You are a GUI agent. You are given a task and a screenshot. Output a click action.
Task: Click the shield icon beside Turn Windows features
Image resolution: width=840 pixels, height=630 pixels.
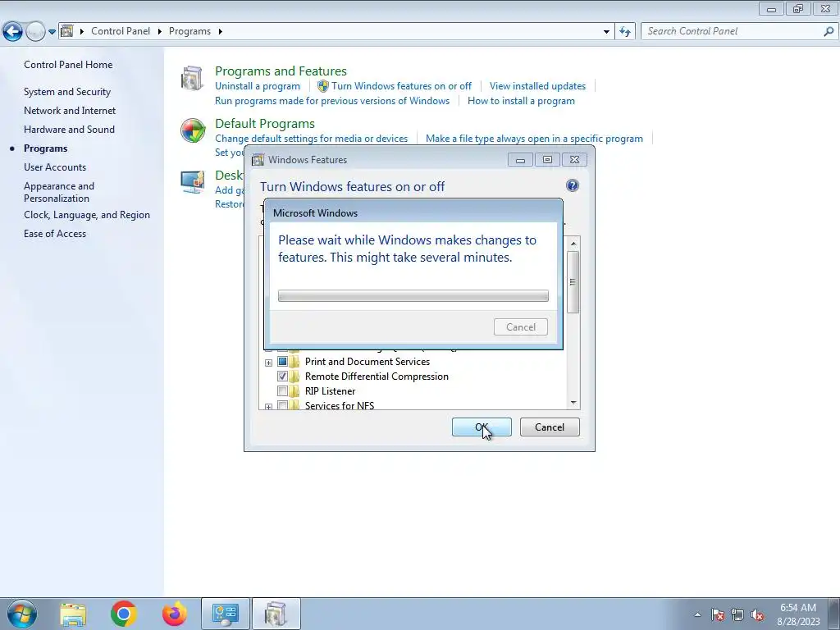323,86
